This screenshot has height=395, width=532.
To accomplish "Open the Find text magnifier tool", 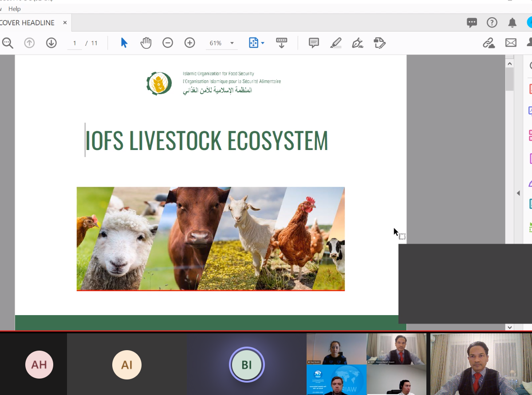I will click(x=8, y=43).
